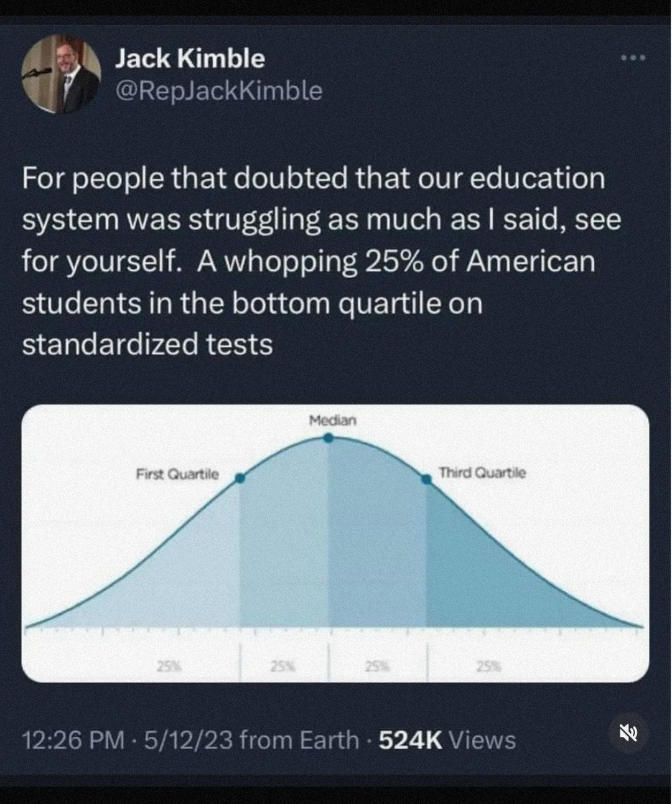Screen dimensions: 672x804
Task: Click the 5/12/23 post date
Action: pyautogui.click(x=188, y=741)
